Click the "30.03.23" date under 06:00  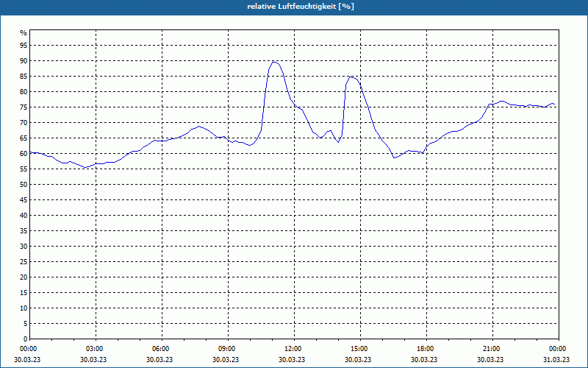coord(159,360)
